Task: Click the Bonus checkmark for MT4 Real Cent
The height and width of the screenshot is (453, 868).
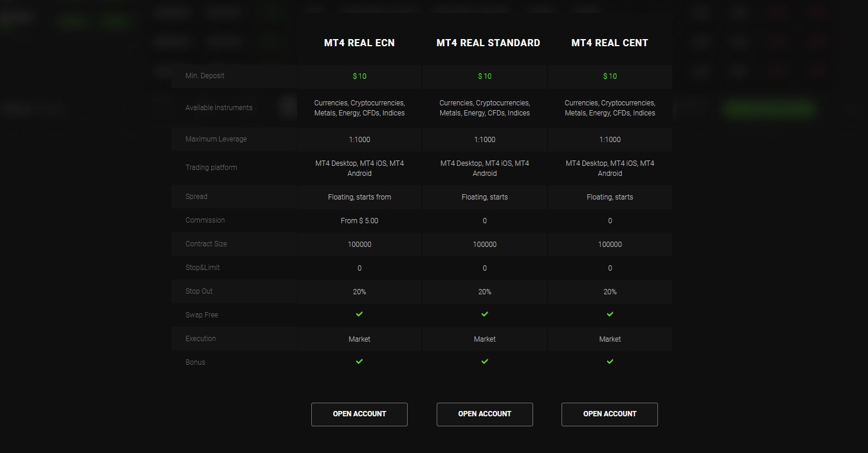Action: [610, 361]
